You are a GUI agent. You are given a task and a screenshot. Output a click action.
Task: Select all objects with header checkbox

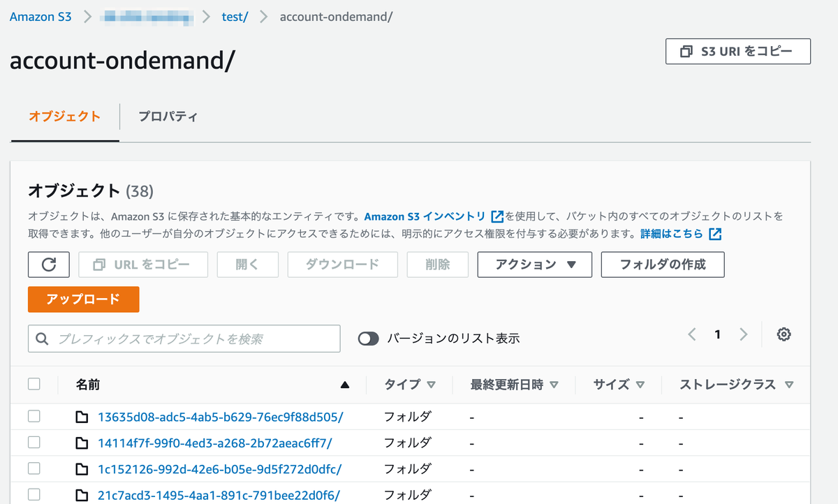pos(34,384)
